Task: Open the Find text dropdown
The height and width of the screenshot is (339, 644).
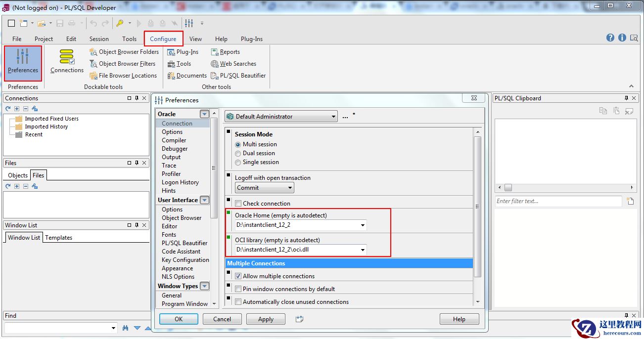Action: coord(114,328)
